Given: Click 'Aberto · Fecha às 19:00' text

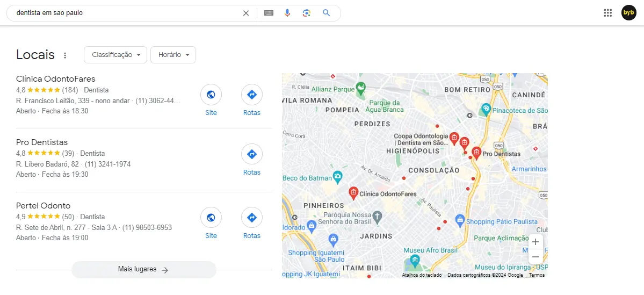Looking at the screenshot, I should [52, 238].
